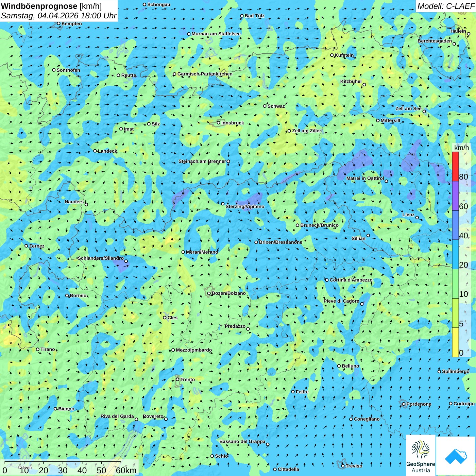Screen dimensions: 476x476
Task: Click the Spilimbergo label
Action: click(456, 371)
